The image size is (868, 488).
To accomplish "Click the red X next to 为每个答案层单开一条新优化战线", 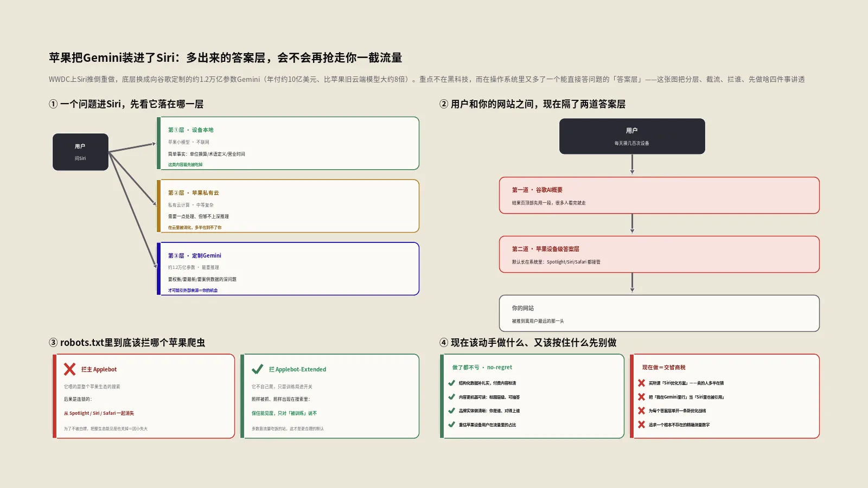I will pos(641,410).
